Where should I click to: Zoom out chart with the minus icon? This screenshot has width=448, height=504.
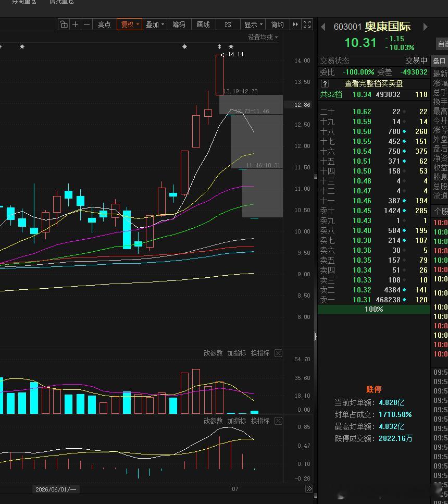point(86,24)
